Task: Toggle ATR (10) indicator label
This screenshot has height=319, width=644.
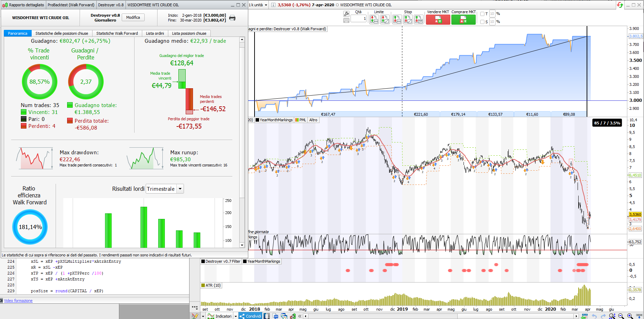Action: [211, 285]
